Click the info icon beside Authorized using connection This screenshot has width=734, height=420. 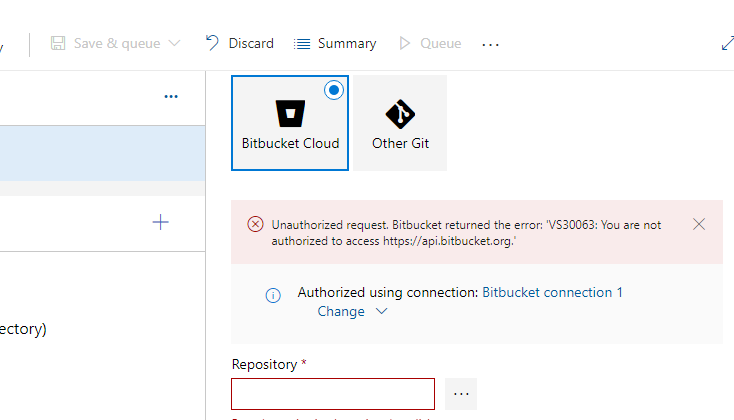tap(273, 295)
